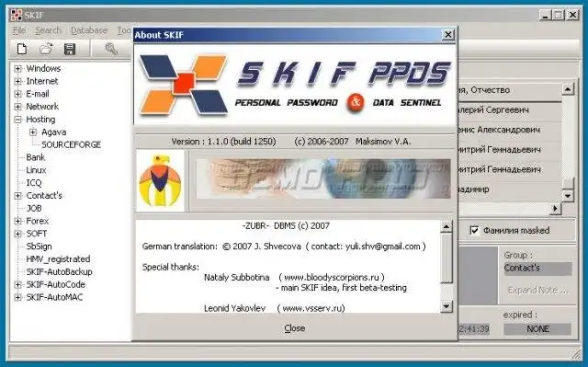The width and height of the screenshot is (588, 367).
Task: Expand the E-mail tree node
Action: coord(17,94)
